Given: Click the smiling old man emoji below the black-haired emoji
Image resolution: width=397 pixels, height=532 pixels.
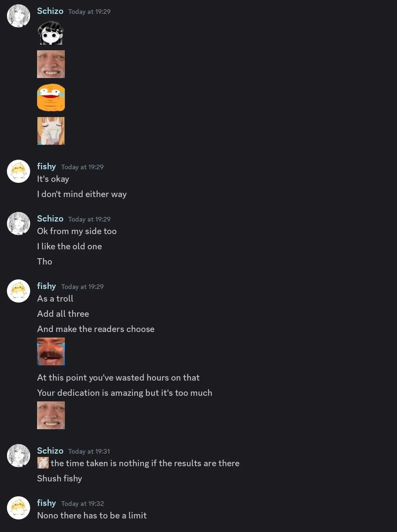Looking at the screenshot, I should tap(51, 64).
